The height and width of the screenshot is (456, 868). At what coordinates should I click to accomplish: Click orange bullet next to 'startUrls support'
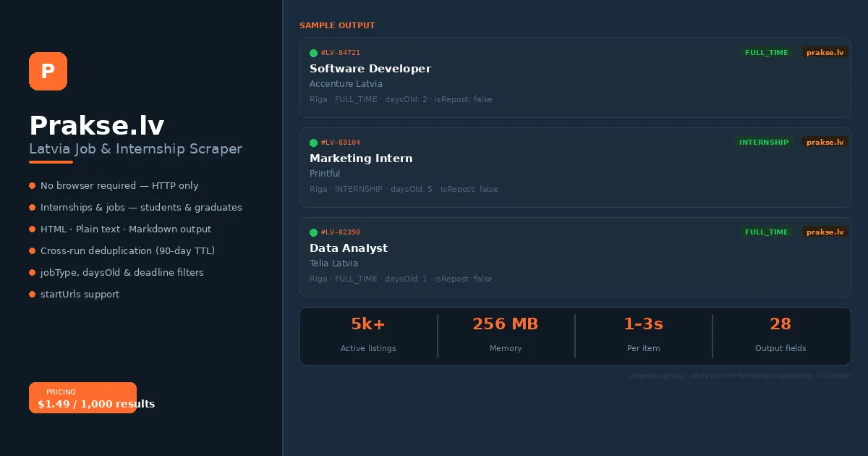pyautogui.click(x=33, y=295)
